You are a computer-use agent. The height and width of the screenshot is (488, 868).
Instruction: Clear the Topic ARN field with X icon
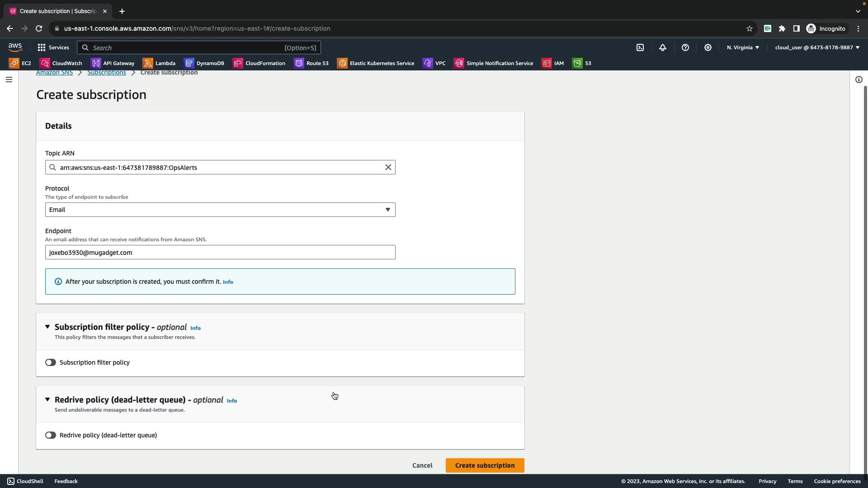click(x=388, y=167)
